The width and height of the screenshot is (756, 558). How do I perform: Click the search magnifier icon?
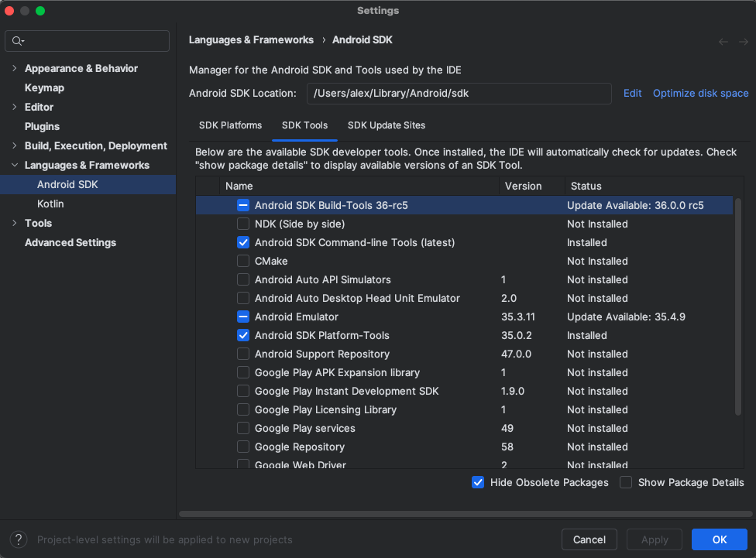18,41
